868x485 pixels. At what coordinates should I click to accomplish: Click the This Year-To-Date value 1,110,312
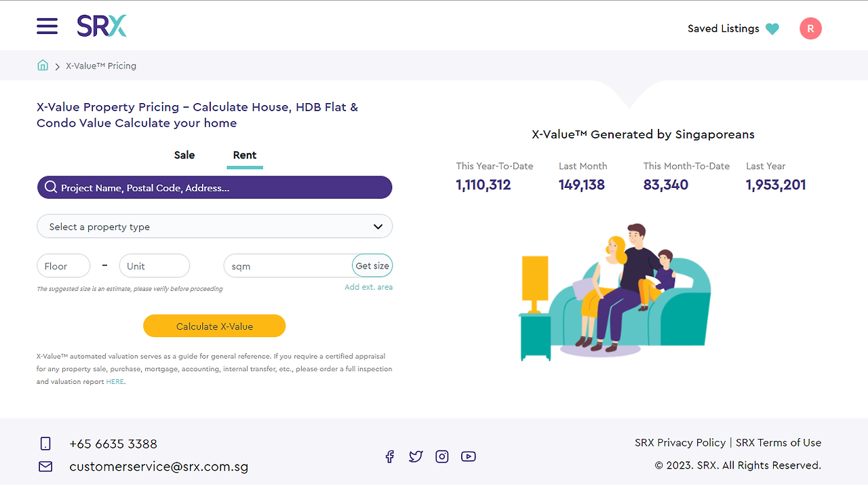[x=484, y=185]
